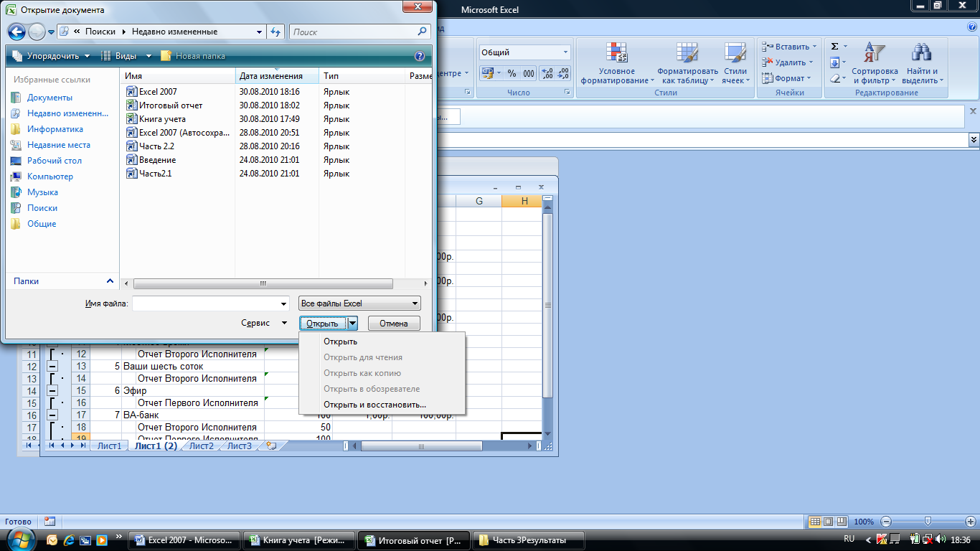Click the zoom slider handle
Image resolution: width=980 pixels, height=551 pixels.
pyautogui.click(x=928, y=522)
